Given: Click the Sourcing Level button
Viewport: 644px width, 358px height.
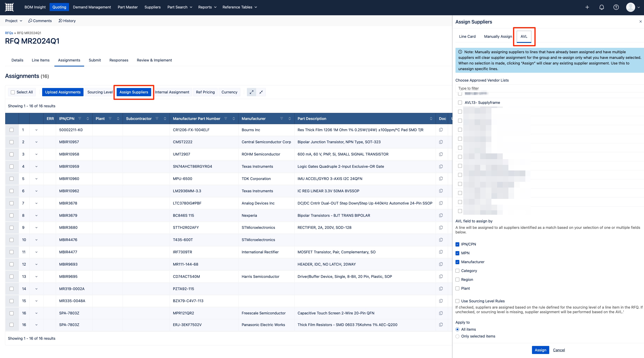Looking at the screenshot, I should (x=100, y=92).
